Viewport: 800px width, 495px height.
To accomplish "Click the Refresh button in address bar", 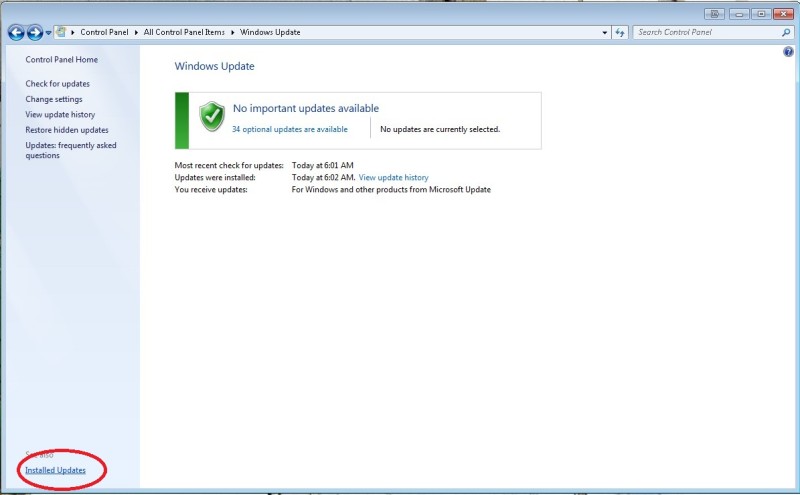I will pos(620,32).
